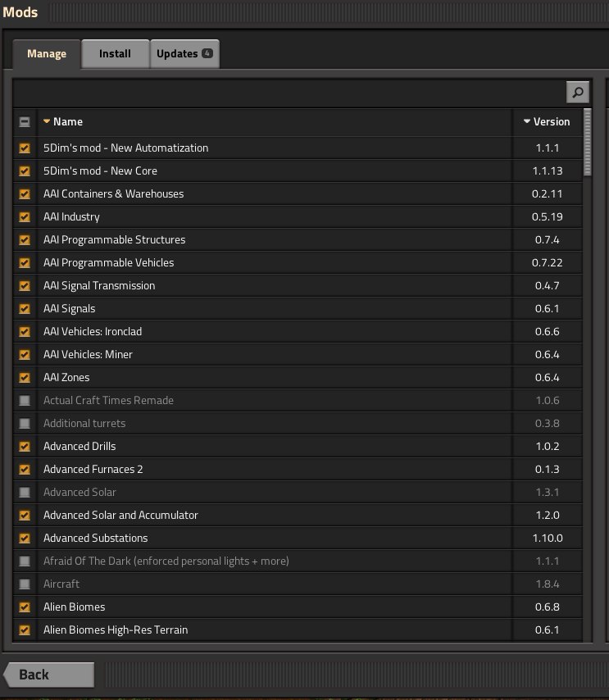This screenshot has width=609, height=700.
Task: Select the Aircraft mod name
Action: [61, 584]
